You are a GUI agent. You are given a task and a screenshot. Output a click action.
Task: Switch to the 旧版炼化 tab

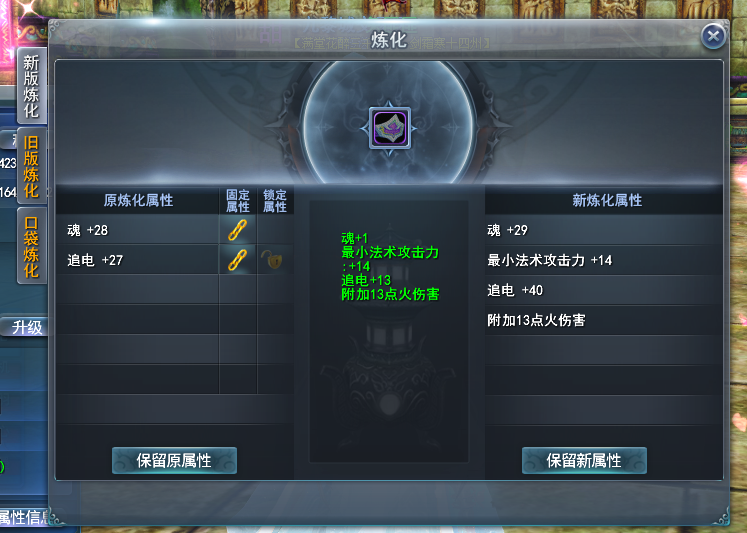click(x=31, y=166)
